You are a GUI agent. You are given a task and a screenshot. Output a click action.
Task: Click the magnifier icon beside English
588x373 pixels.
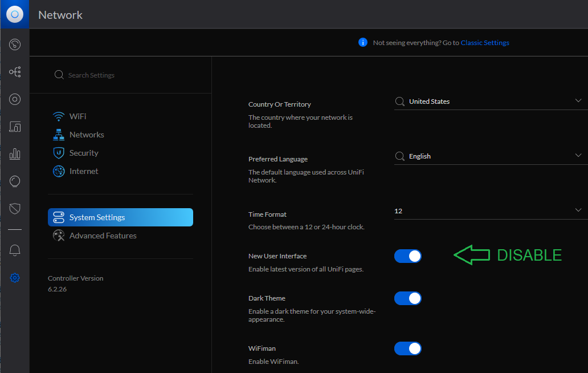[400, 156]
